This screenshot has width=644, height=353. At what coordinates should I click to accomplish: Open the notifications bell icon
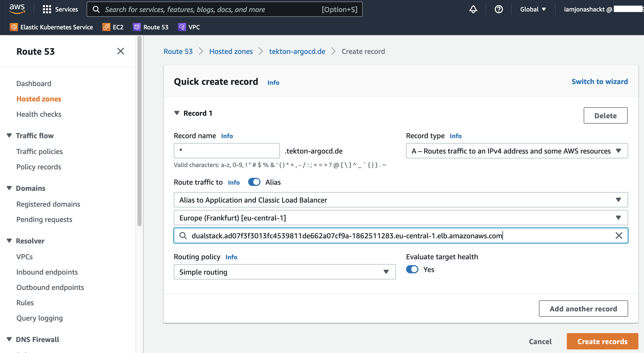tap(473, 9)
